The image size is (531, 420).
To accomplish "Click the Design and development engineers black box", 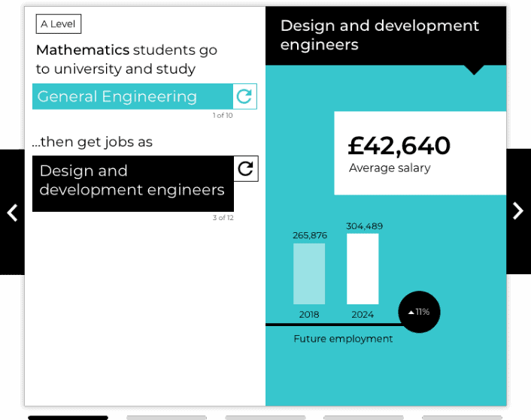I will click(133, 183).
